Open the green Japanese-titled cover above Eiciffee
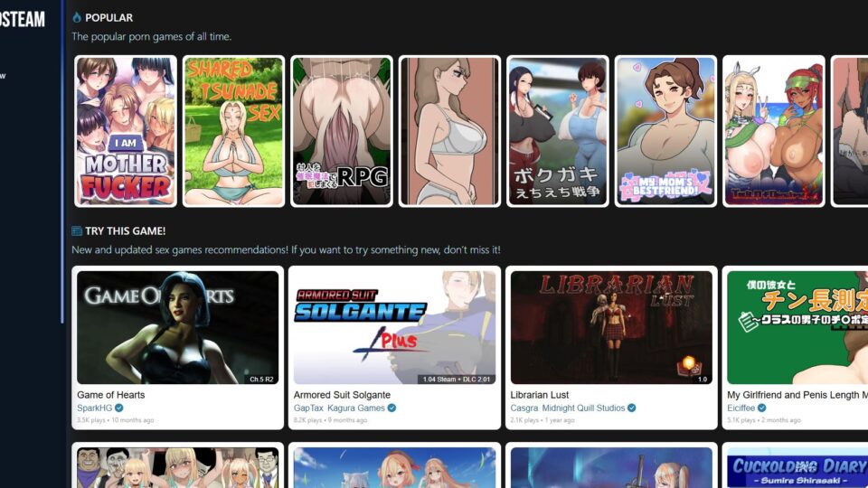Viewport: 868px width, 488px height. [x=797, y=327]
